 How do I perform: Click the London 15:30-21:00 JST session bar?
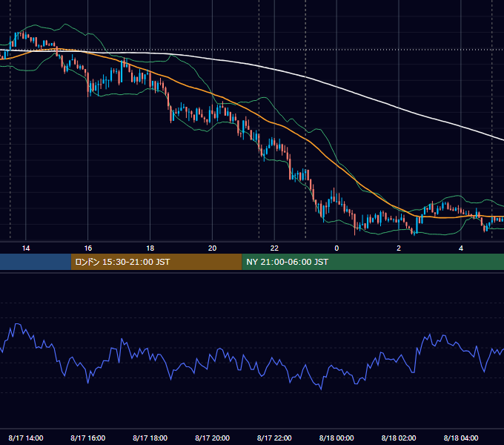pyautogui.click(x=156, y=262)
